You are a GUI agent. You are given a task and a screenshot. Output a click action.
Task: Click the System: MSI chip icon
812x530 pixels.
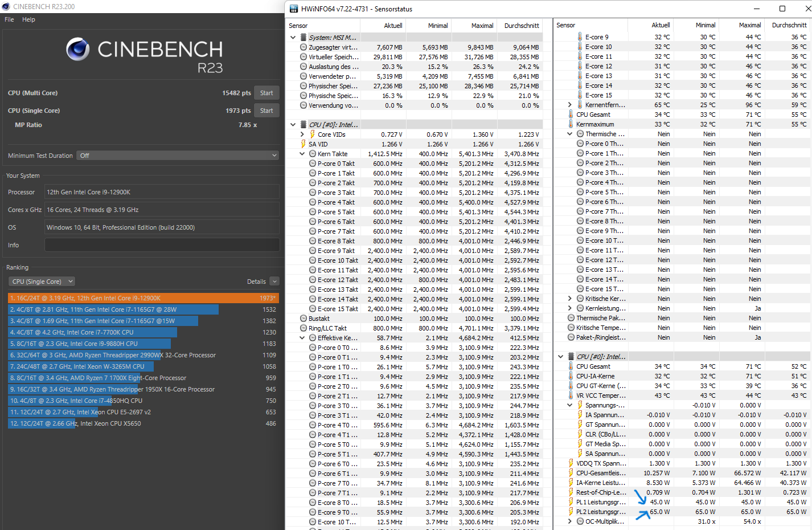[x=304, y=38]
